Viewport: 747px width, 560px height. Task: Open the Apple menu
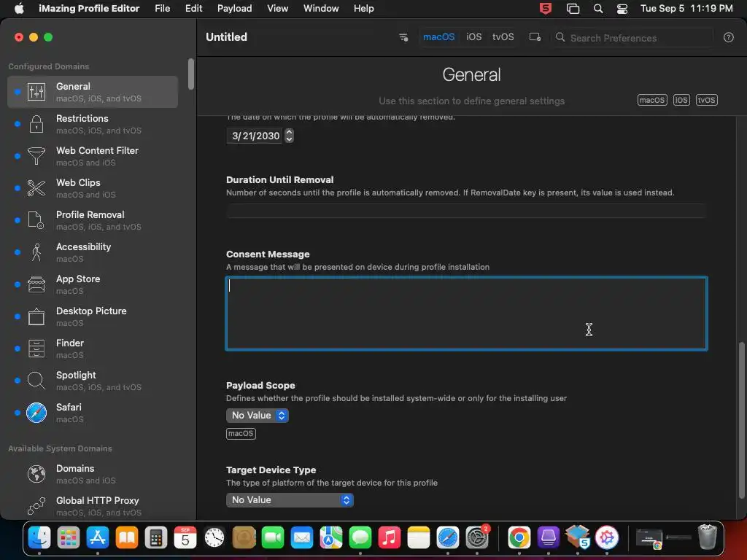tap(19, 9)
